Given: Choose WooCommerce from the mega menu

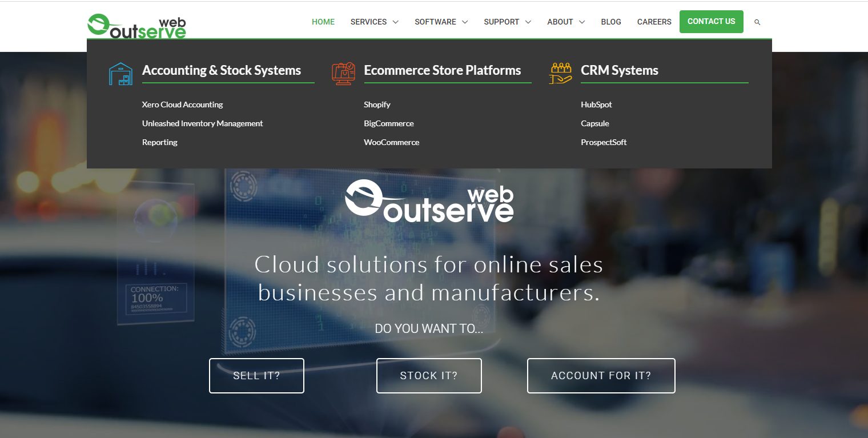Looking at the screenshot, I should (x=392, y=142).
